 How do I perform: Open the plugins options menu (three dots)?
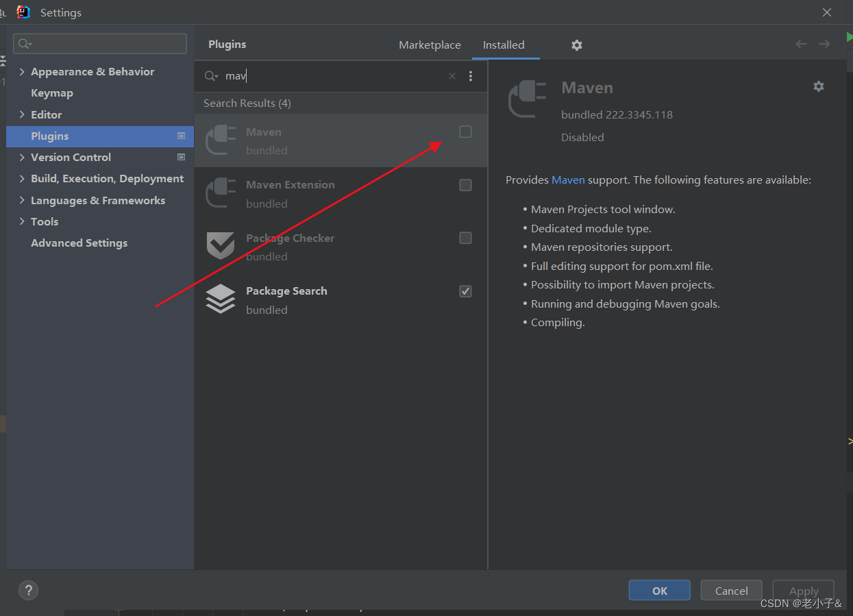tap(471, 75)
